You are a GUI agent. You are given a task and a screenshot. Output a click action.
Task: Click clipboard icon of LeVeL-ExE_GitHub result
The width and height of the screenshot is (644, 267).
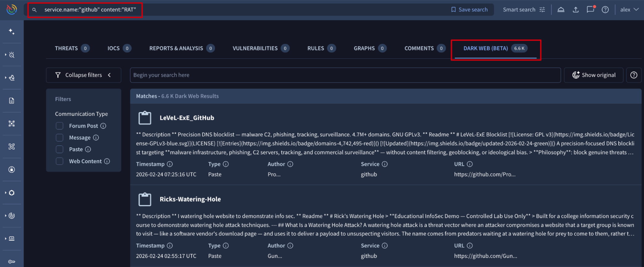point(145,118)
